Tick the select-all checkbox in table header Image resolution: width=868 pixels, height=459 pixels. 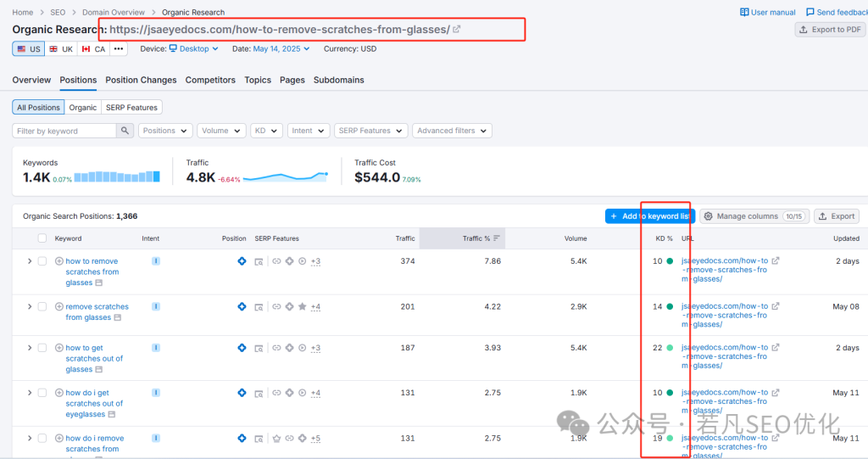pos(42,238)
